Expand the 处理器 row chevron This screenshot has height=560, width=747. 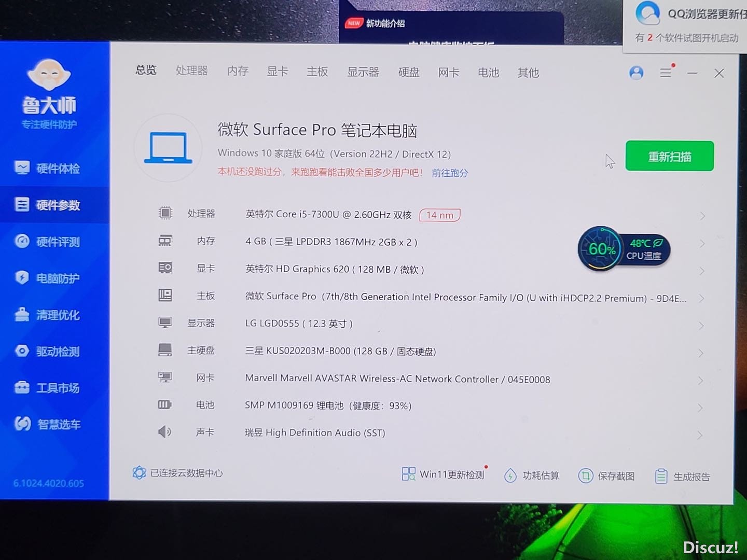[702, 216]
